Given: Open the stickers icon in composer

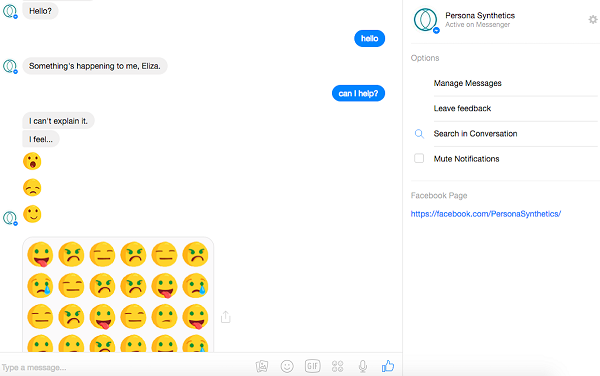Looking at the screenshot, I should [338, 366].
